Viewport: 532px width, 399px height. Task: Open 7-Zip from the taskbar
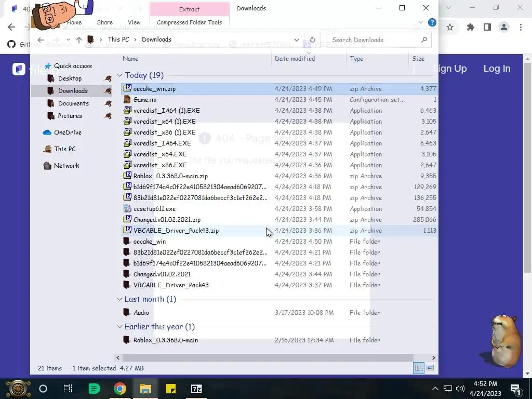(196, 389)
